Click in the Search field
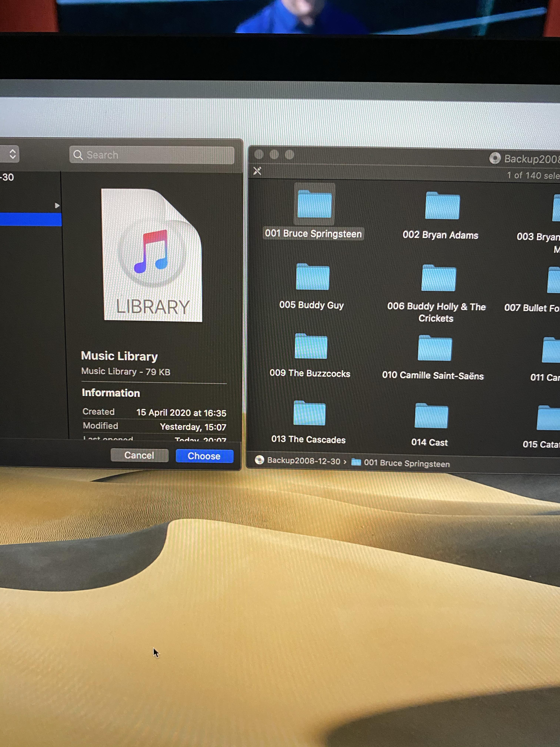This screenshot has width=560, height=747. coord(152,155)
